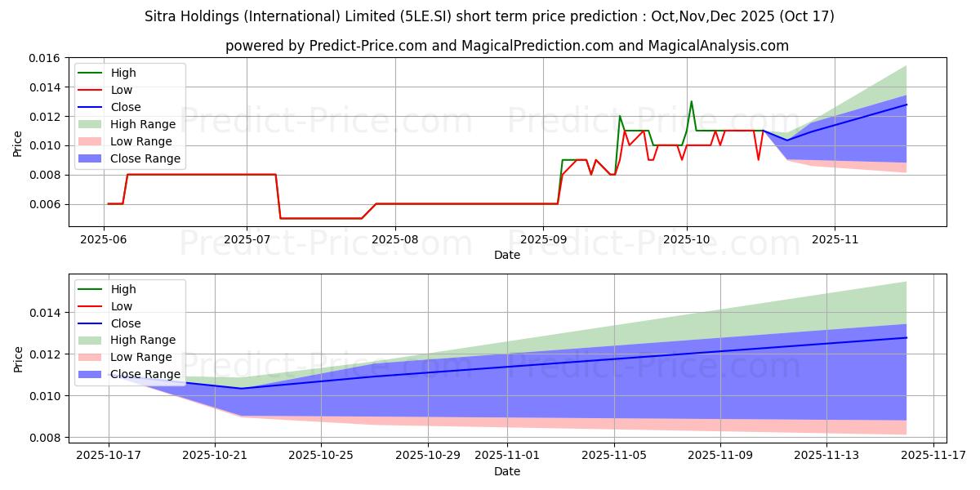Click the Close Range blue swatch in top legend

pos(92,158)
